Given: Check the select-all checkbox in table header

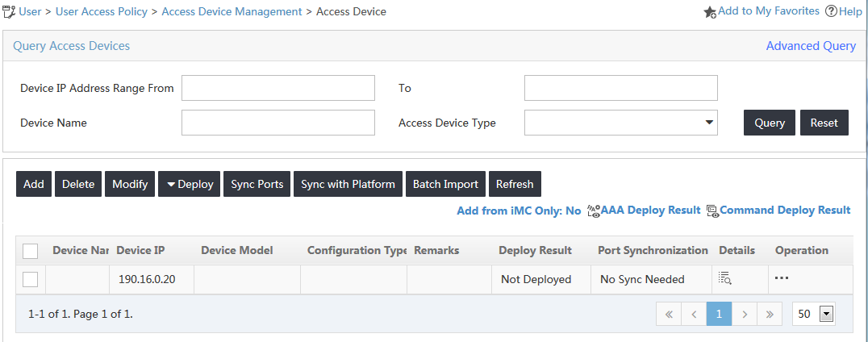Looking at the screenshot, I should [31, 251].
